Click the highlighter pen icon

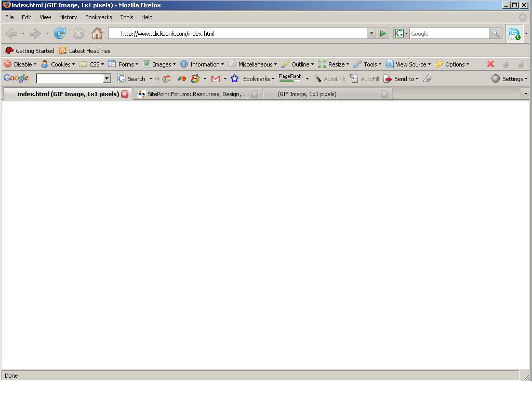pyautogui.click(x=427, y=79)
